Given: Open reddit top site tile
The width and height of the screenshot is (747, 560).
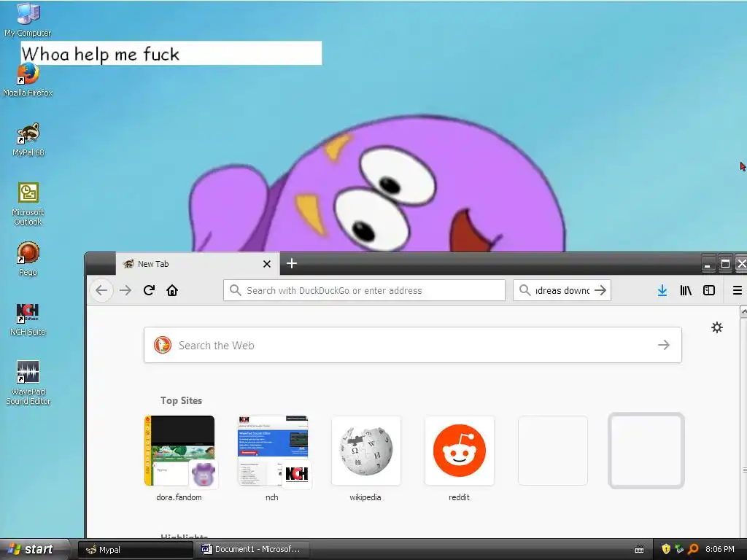Looking at the screenshot, I should [460, 451].
